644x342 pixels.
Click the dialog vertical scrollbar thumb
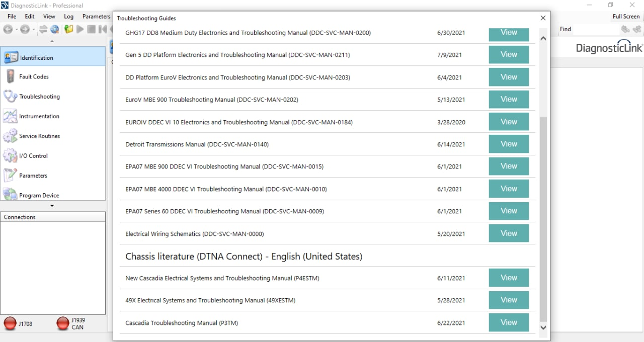click(x=543, y=219)
